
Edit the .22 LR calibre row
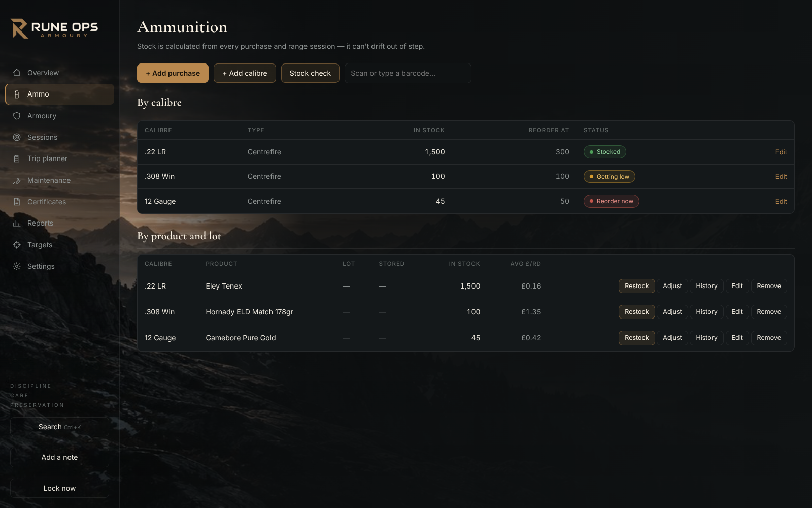coord(781,152)
